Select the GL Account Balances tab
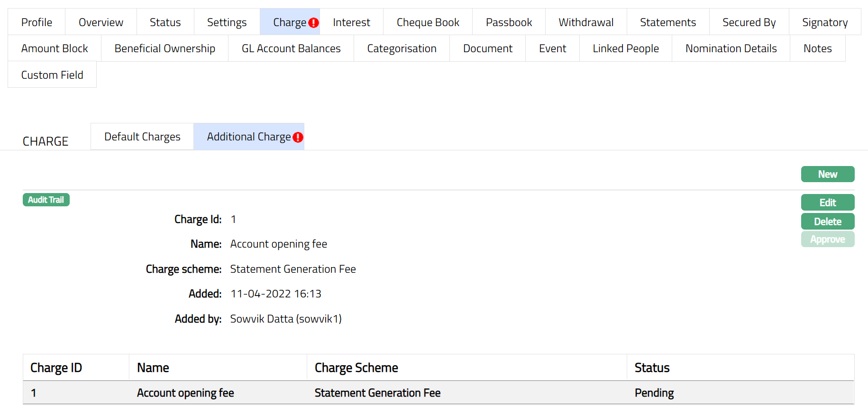The image size is (868, 416). point(291,48)
